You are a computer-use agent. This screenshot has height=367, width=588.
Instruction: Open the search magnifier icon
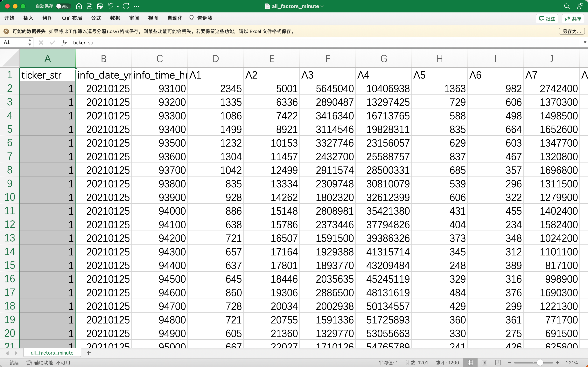tap(567, 6)
